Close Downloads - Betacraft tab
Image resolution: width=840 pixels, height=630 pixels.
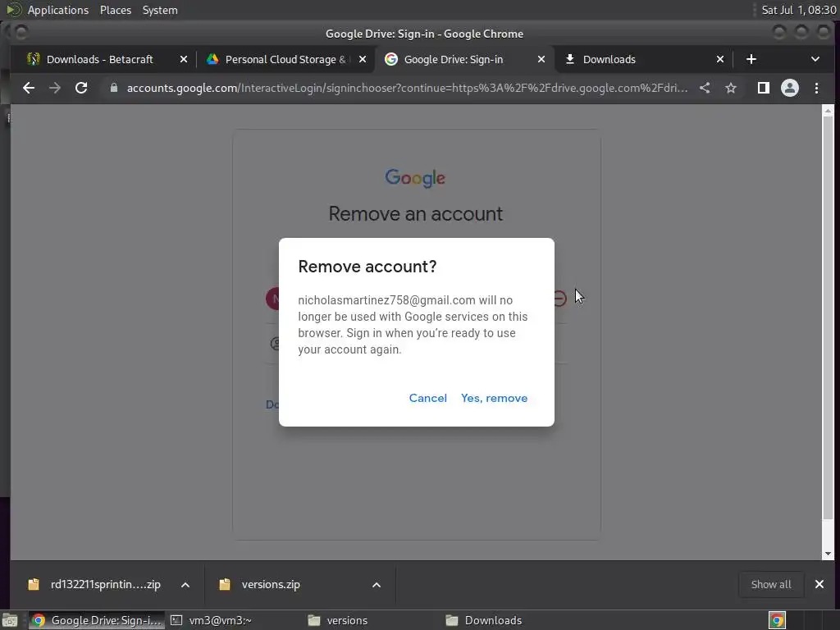[184, 59]
